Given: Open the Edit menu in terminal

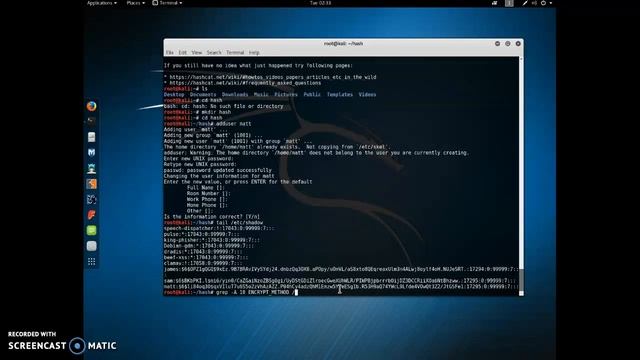Looking at the screenshot, I should 182,53.
